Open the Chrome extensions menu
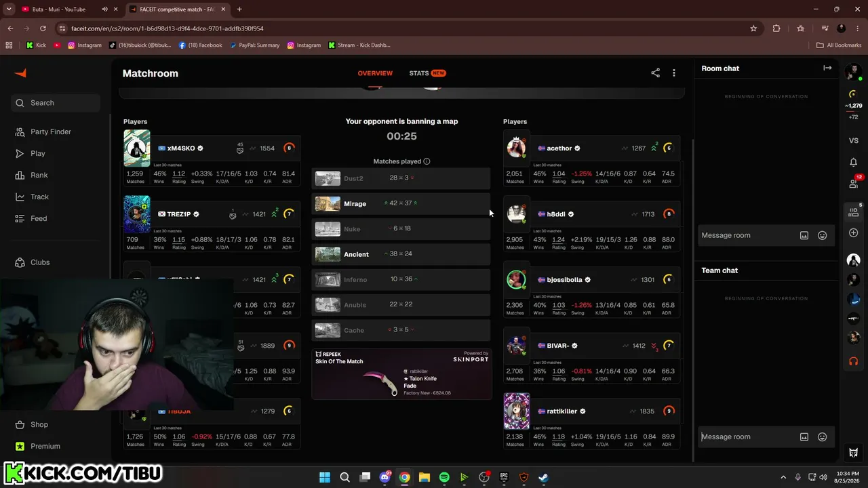 [776, 28]
